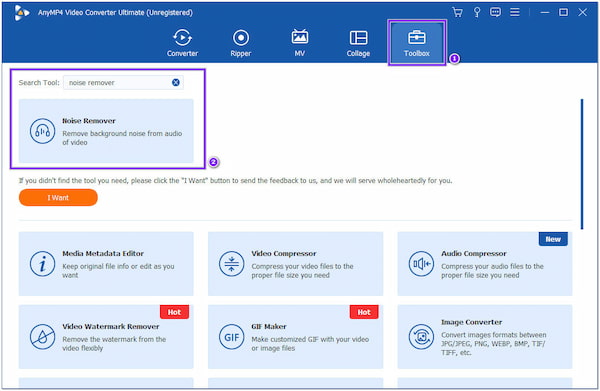Image resolution: width=600 pixels, height=391 pixels.
Task: Switch to the Ripper tab
Action: click(x=241, y=42)
